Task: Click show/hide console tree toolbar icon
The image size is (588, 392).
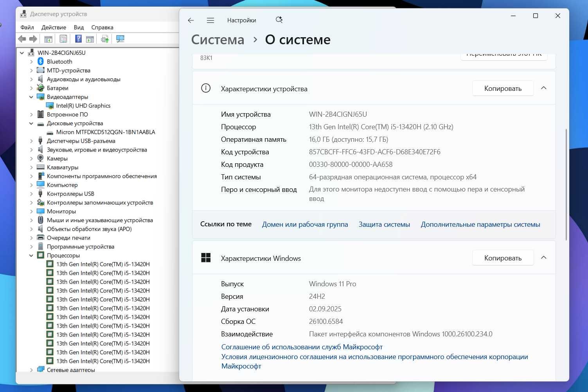Action: pyautogui.click(x=48, y=39)
